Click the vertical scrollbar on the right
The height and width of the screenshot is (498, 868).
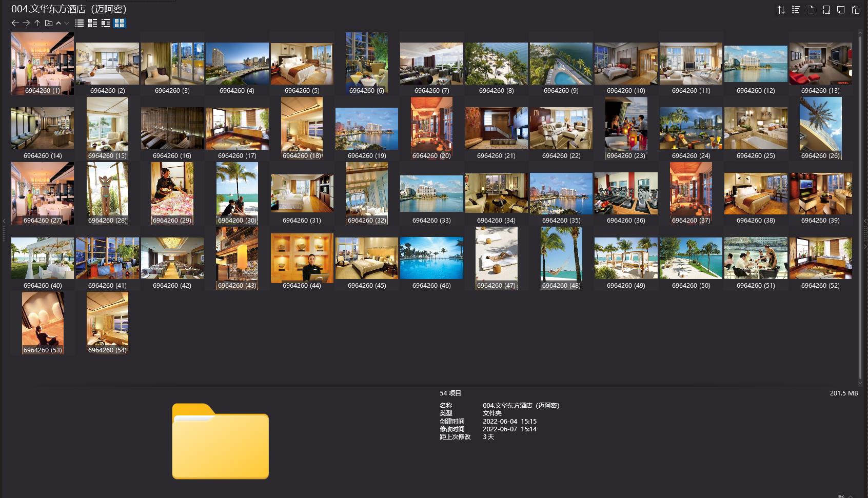(x=860, y=205)
